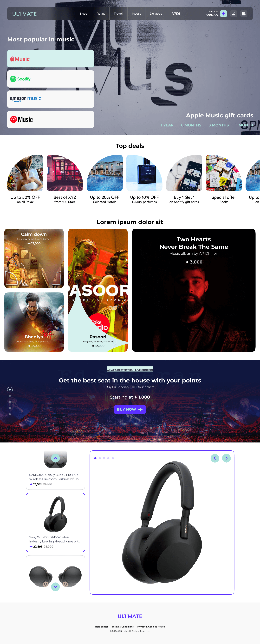Open the Travel menu item
Screen dimensions: 260x644
(118, 14)
